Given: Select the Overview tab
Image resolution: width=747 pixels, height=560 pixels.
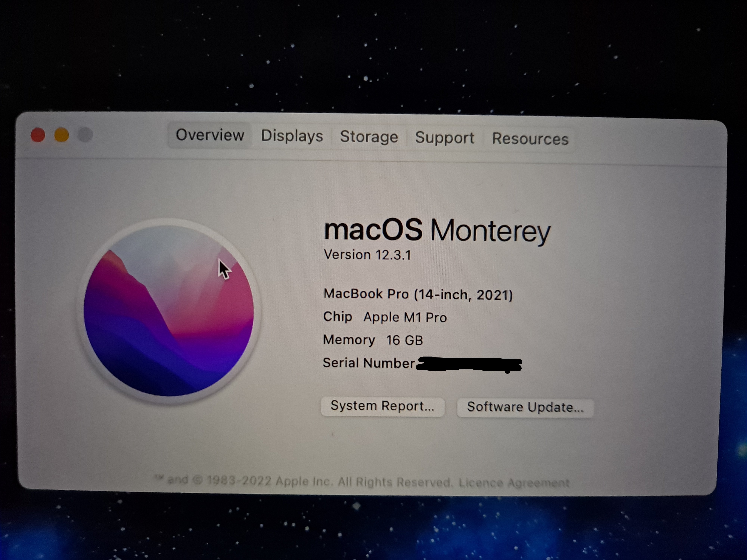Looking at the screenshot, I should coord(210,135).
